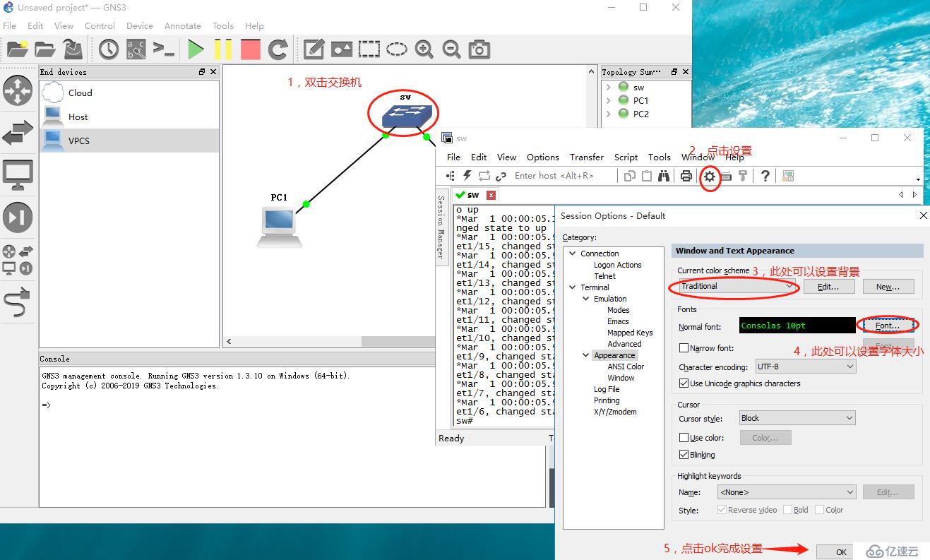Viewport: 930px width, 560px height.
Task: Click Edit... button for color scheme
Action: (828, 287)
